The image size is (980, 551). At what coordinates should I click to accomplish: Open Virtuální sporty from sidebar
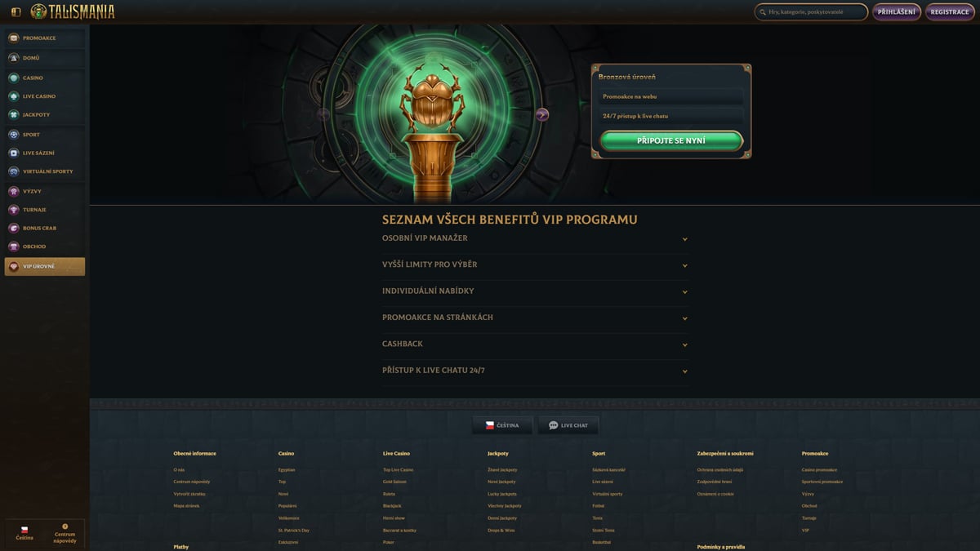point(45,171)
